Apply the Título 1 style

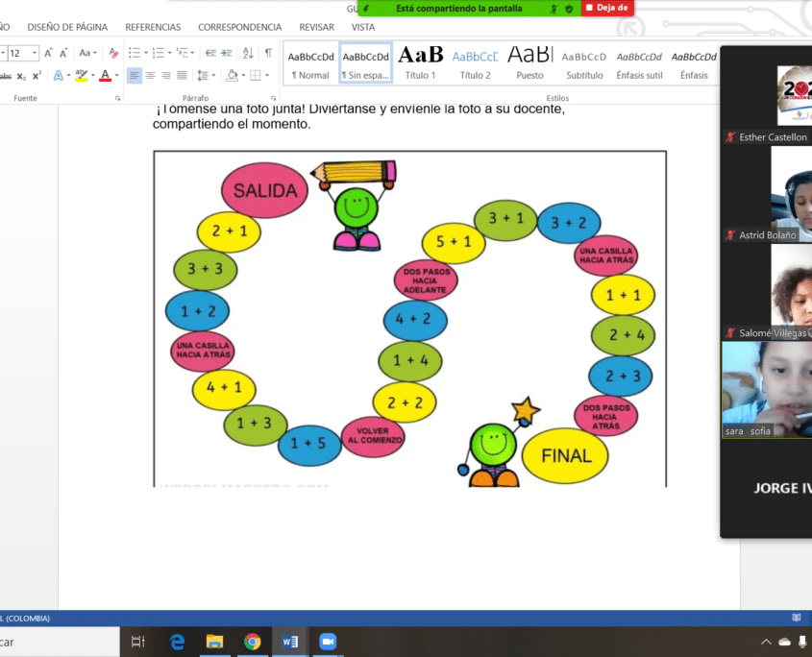point(421,63)
